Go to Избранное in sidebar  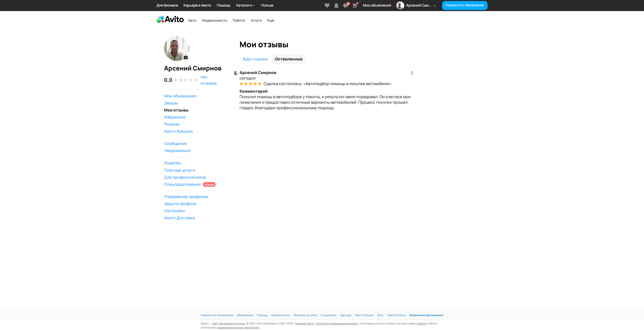pos(175,117)
